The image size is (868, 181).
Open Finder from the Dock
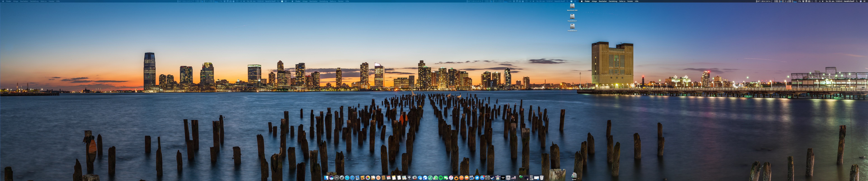[x=326, y=178]
